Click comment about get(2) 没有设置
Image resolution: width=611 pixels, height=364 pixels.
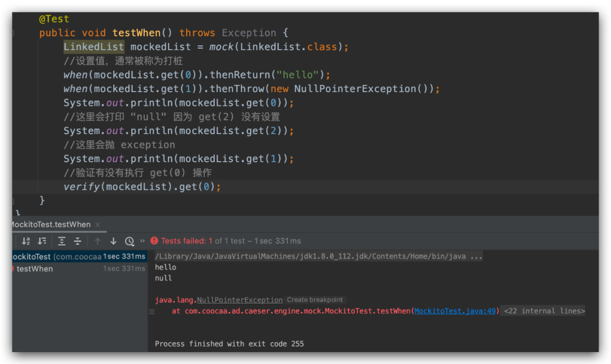coord(172,117)
